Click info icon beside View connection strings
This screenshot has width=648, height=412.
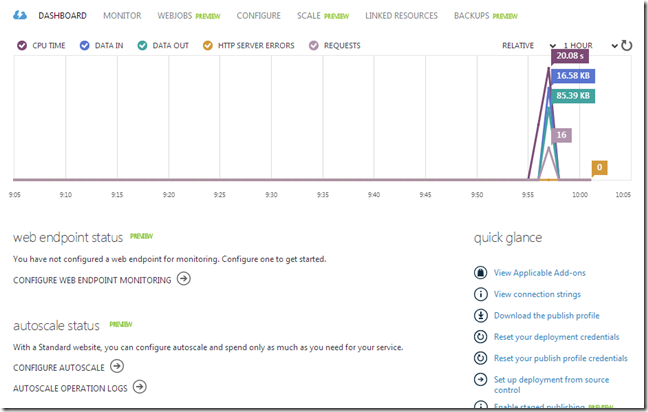tap(480, 294)
